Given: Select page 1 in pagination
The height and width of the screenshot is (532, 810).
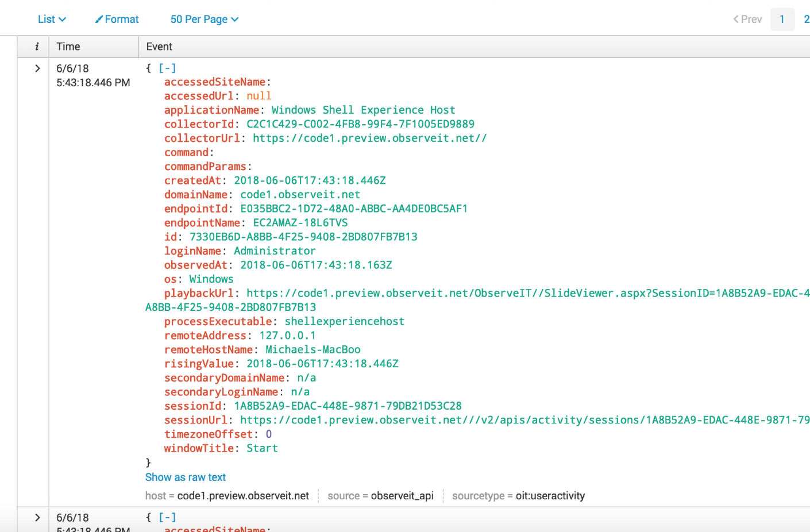Looking at the screenshot, I should (782, 20).
